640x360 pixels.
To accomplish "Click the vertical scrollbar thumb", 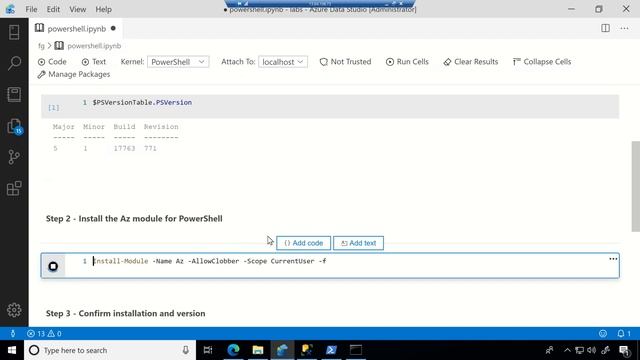I will pos(636,186).
